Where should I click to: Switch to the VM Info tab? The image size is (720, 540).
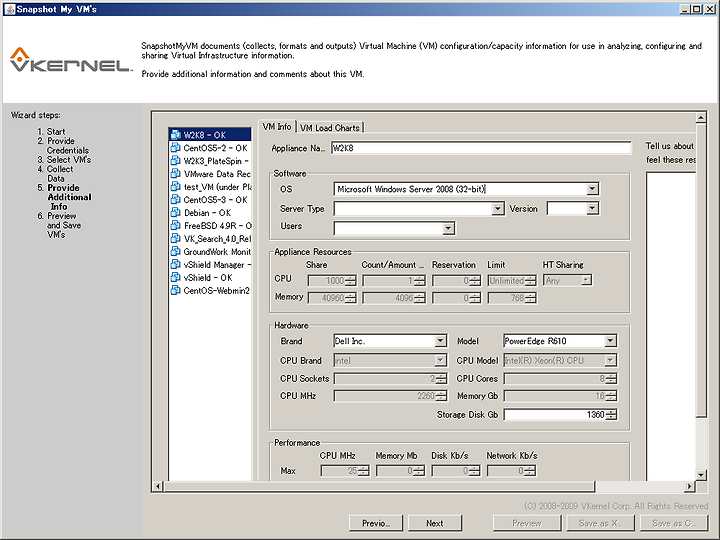[x=277, y=127]
